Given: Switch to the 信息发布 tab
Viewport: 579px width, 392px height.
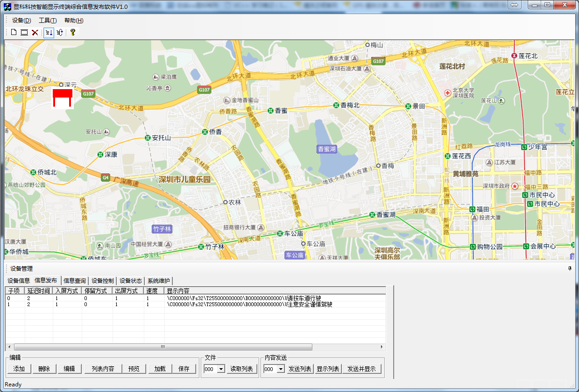Looking at the screenshot, I should (46, 280).
